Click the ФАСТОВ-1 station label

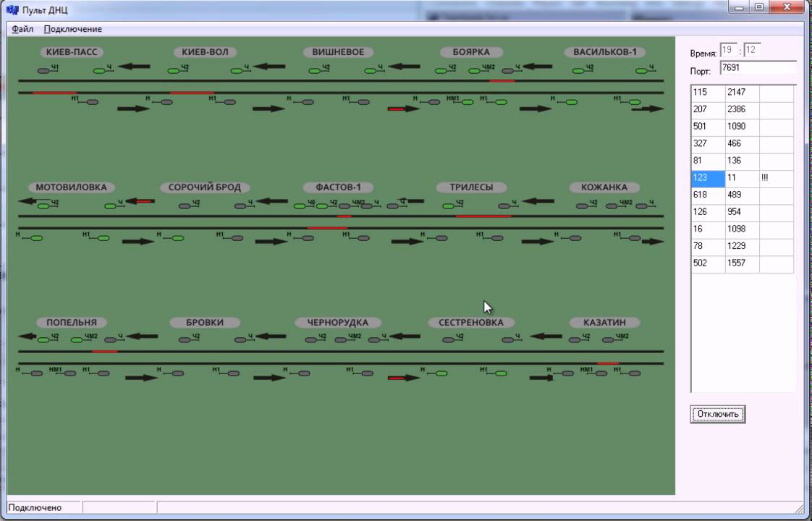click(x=338, y=187)
